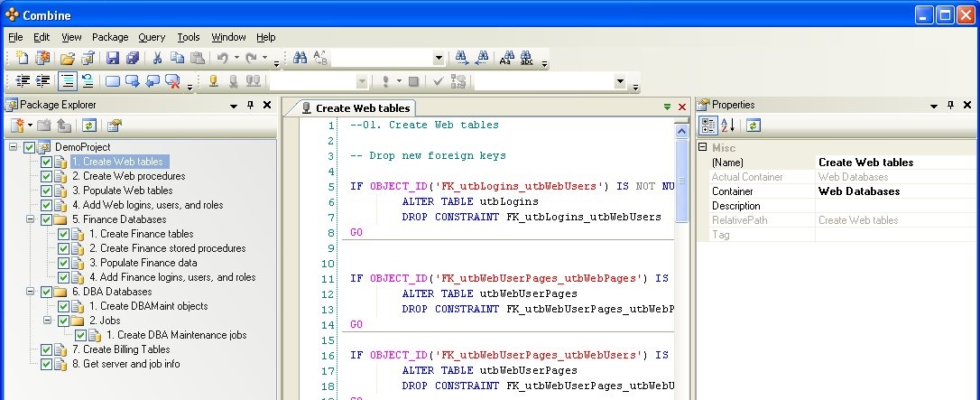Open the Undo history dropdown arrow
Viewport: 980px width, 400px height.
(236, 58)
